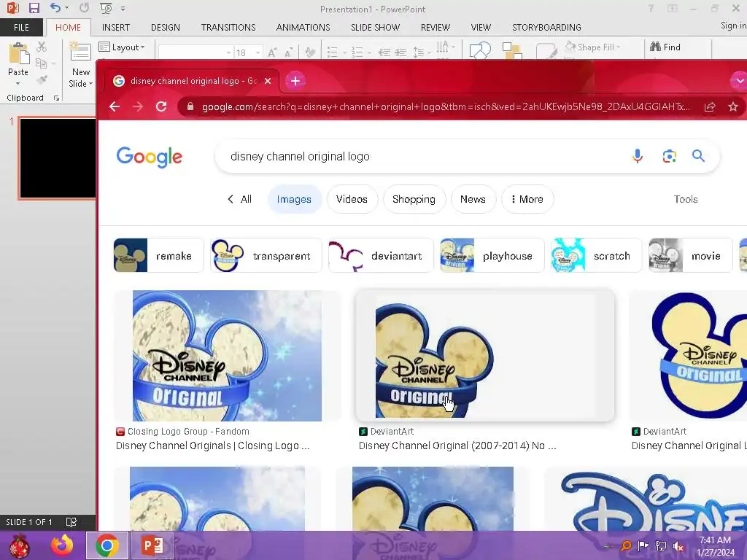Click the Format Painter brush icon
747x560 pixels.
click(x=42, y=79)
